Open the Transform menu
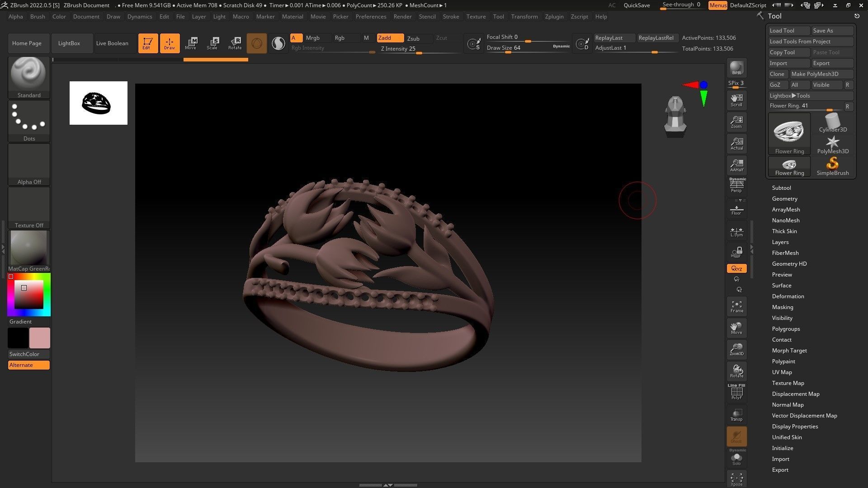 click(524, 16)
